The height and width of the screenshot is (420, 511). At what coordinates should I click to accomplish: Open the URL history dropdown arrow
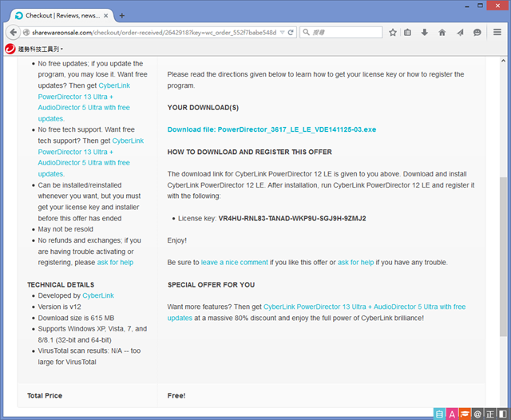282,33
